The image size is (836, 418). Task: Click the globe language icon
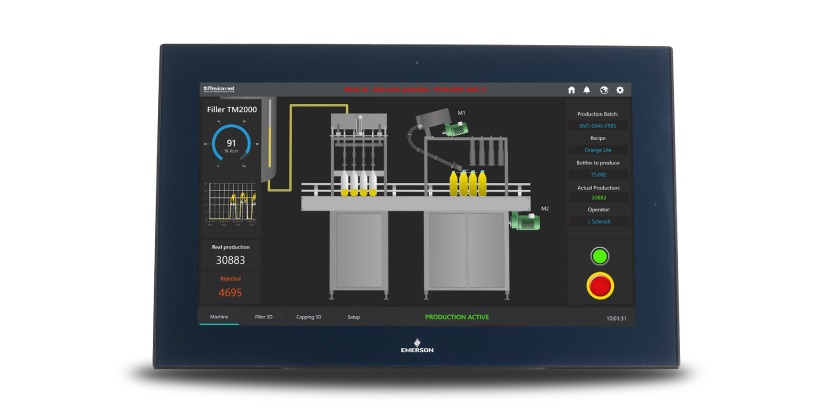(604, 90)
